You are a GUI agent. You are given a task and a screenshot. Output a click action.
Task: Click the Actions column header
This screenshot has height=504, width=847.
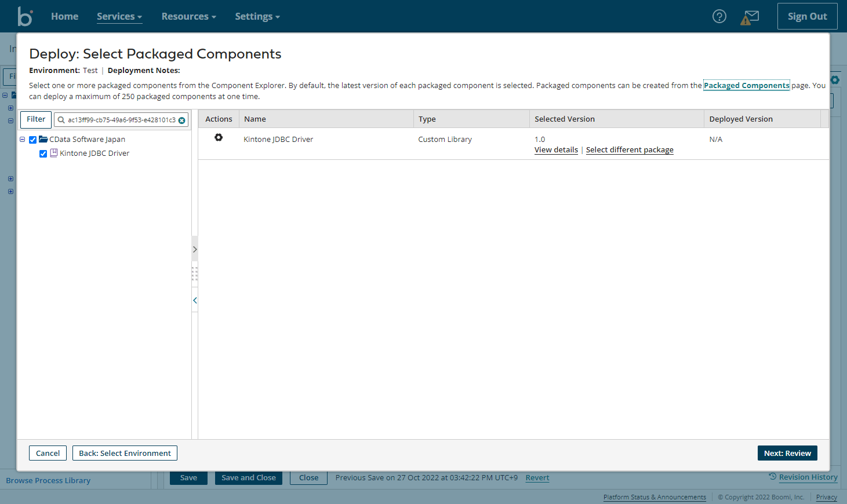coord(219,119)
